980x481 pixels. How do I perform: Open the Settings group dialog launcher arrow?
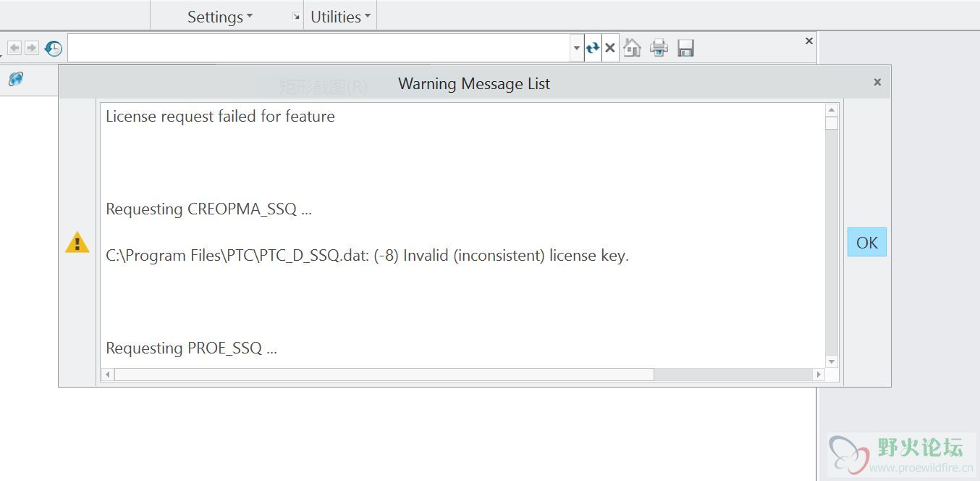click(x=295, y=17)
